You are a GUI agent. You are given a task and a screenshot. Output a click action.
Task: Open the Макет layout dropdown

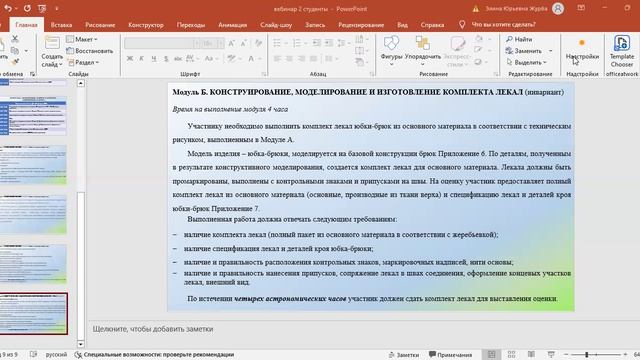click(82, 39)
